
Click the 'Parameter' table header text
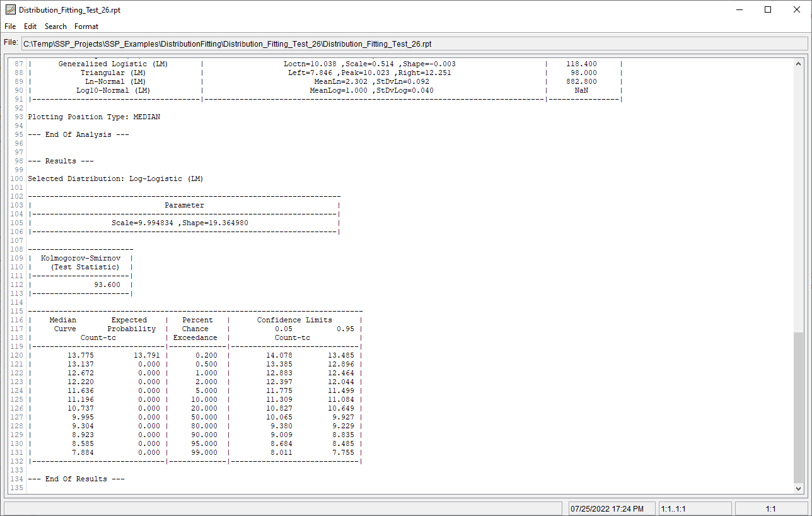click(185, 205)
